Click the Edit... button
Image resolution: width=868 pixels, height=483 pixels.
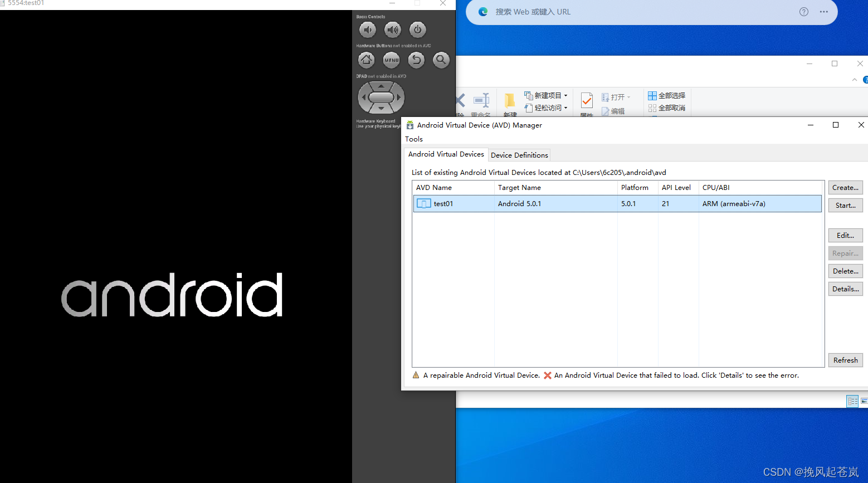pos(846,236)
